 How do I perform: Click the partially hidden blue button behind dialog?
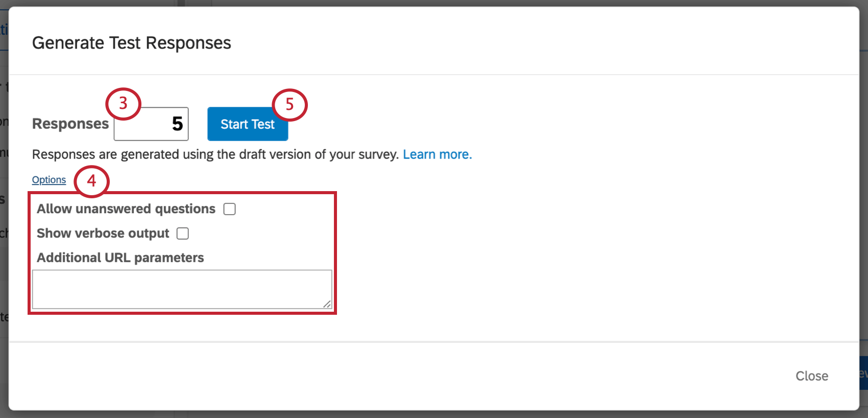click(863, 373)
